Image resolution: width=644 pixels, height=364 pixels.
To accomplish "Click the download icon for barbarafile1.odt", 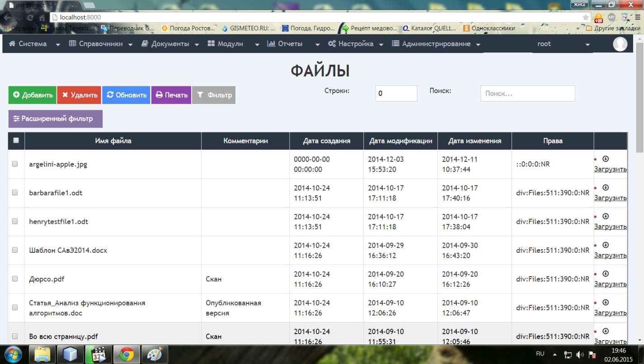I will tap(606, 188).
